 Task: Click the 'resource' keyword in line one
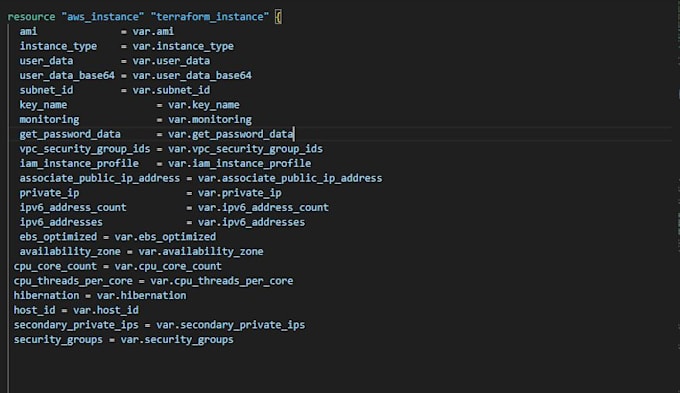coord(31,17)
